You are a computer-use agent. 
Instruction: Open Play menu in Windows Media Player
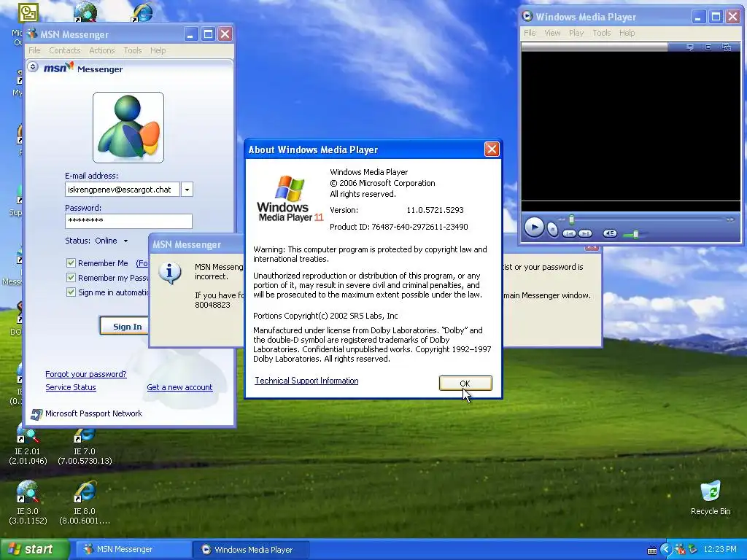click(x=576, y=33)
